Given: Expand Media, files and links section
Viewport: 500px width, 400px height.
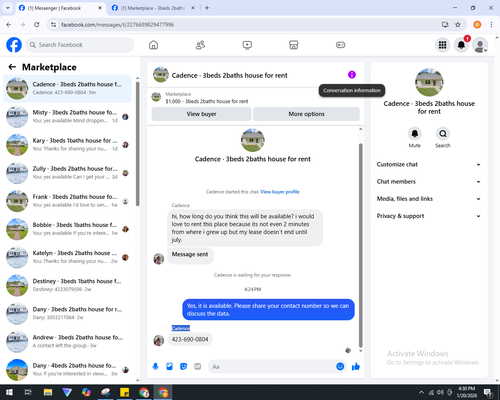Looking at the screenshot, I should (429, 199).
